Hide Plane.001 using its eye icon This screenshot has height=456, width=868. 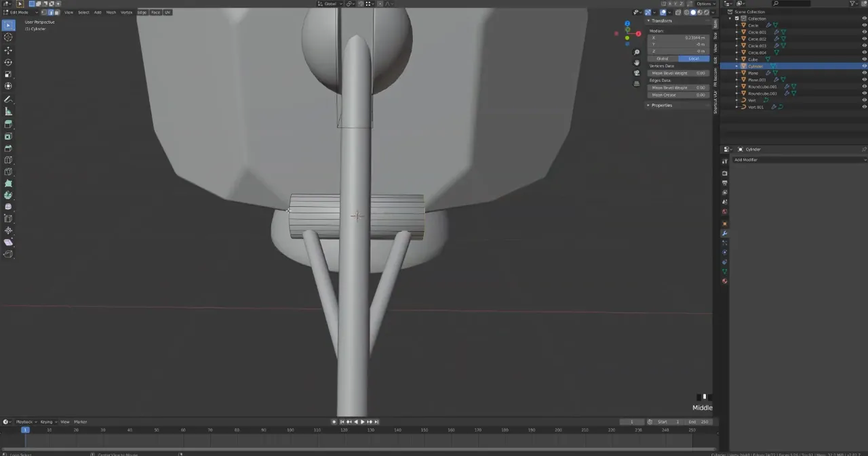pos(864,79)
